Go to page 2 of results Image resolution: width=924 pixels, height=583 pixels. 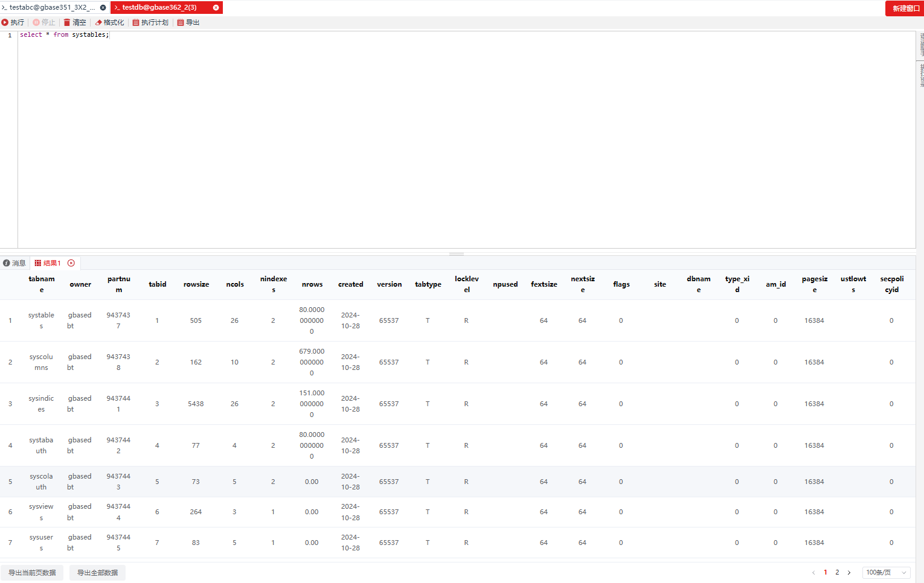point(837,573)
